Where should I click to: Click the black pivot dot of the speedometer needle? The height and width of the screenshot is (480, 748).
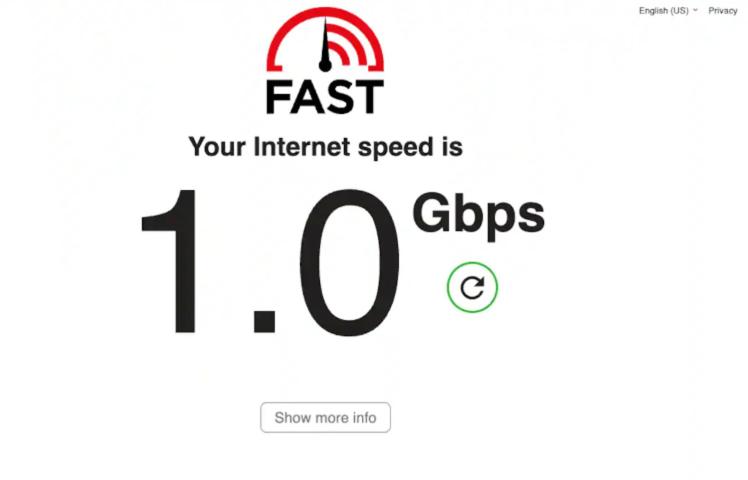point(325,65)
